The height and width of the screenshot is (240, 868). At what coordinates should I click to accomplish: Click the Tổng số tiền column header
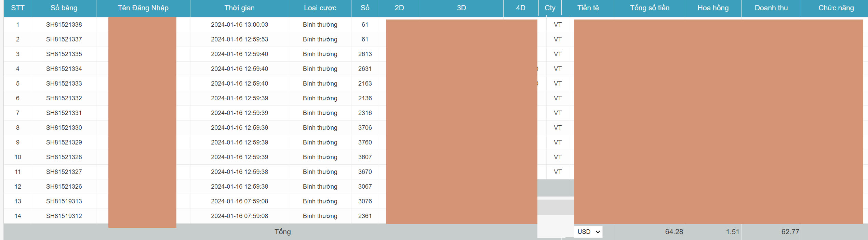pos(650,8)
